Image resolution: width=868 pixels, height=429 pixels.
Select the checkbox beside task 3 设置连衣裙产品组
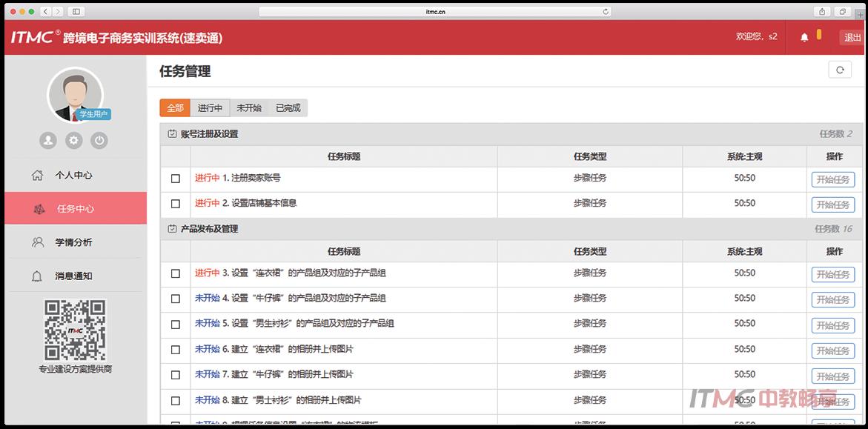tap(175, 273)
